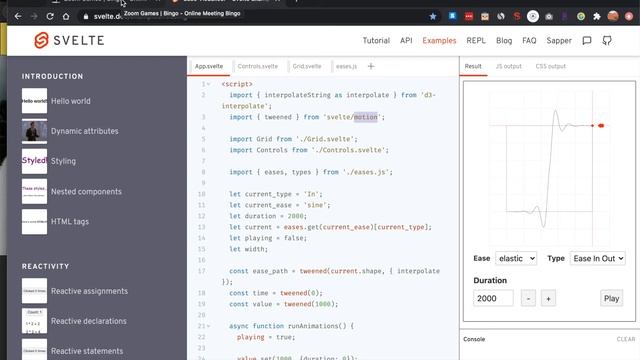Switch to Grid.svelte tab

tap(307, 66)
